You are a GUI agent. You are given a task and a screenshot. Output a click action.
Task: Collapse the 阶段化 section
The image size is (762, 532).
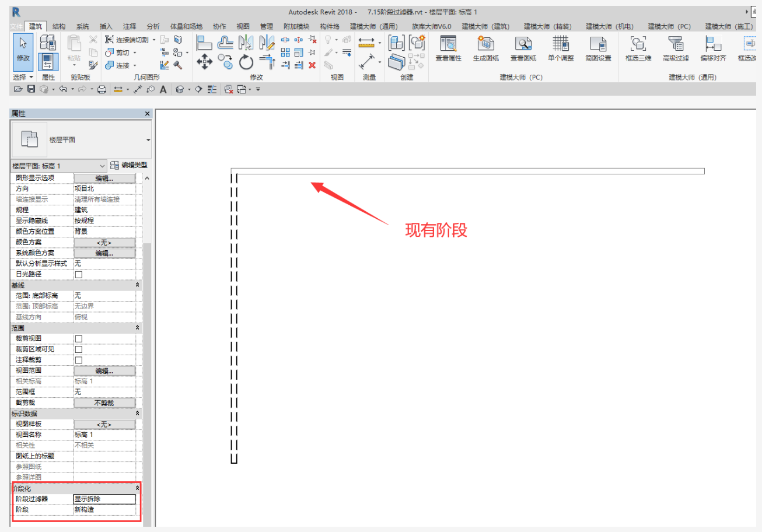pyautogui.click(x=138, y=488)
